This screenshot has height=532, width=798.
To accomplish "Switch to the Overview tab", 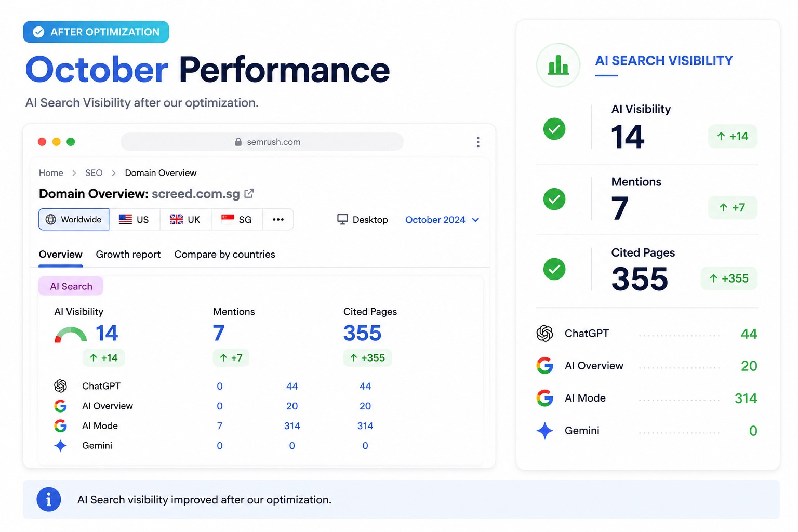I will [x=61, y=255].
